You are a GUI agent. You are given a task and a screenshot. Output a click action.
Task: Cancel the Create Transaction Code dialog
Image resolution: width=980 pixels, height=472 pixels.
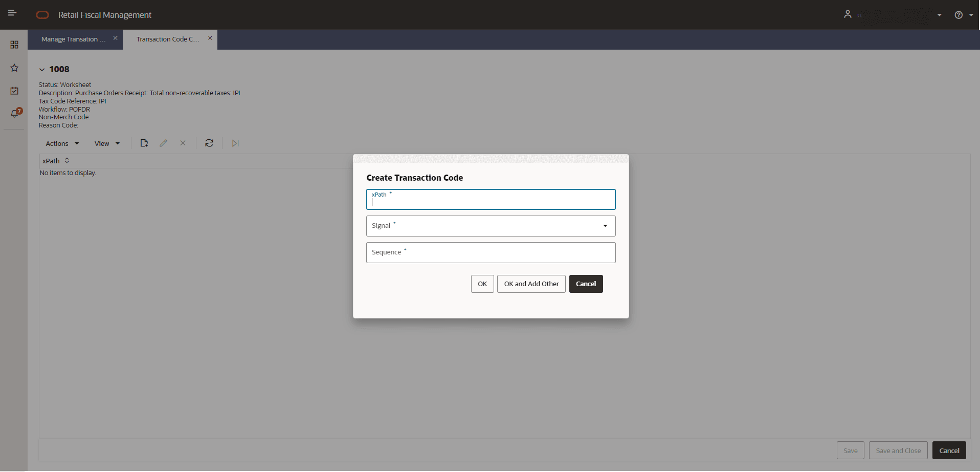point(586,284)
